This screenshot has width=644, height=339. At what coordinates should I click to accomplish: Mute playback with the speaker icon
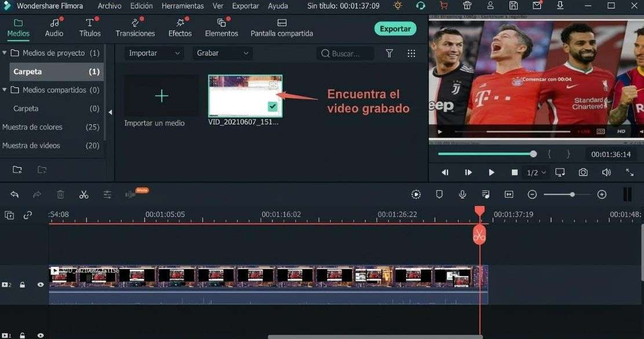[605, 172]
